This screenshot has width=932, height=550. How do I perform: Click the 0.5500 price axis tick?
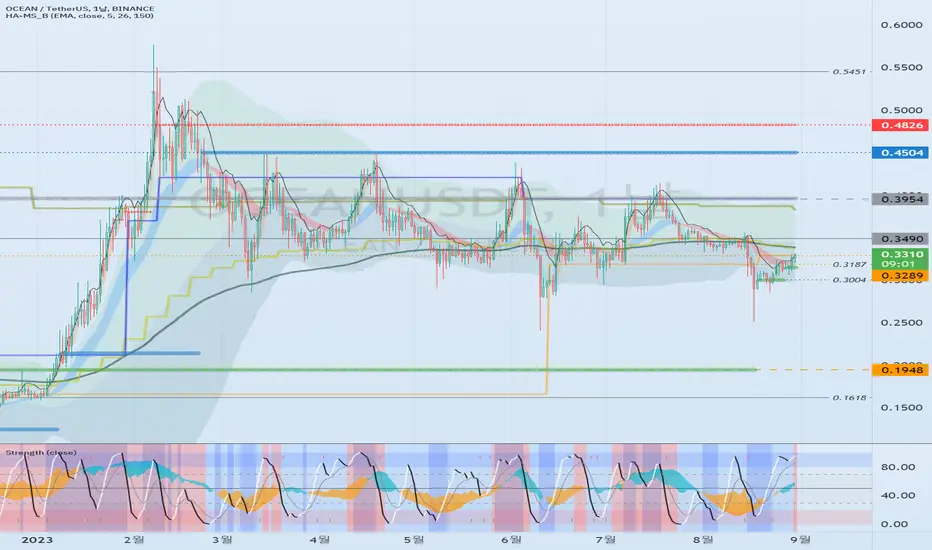(901, 67)
